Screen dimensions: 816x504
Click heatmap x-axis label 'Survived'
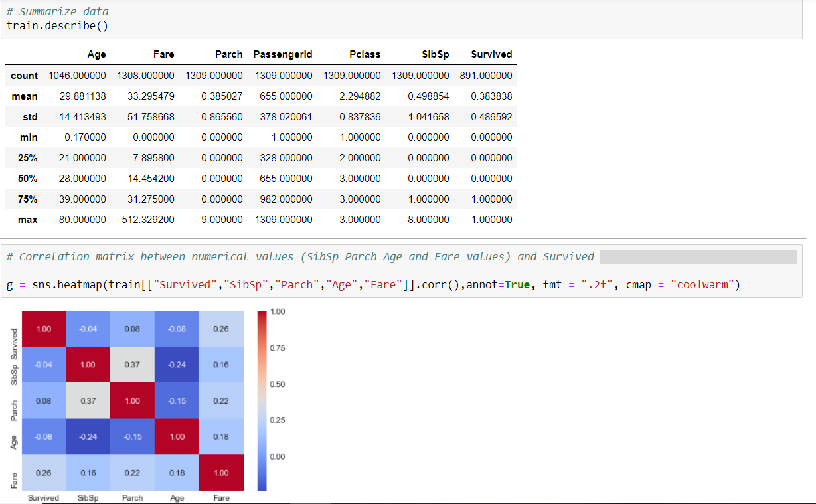point(44,498)
